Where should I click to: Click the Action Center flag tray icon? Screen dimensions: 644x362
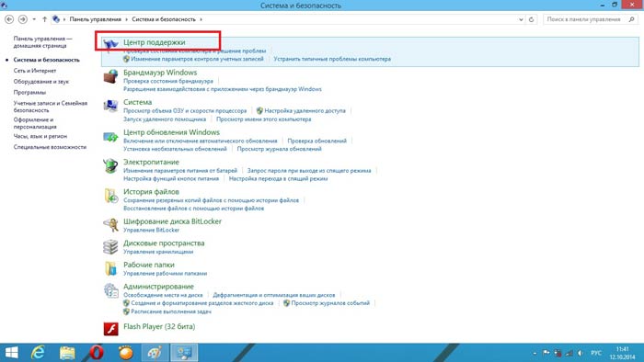(546, 353)
